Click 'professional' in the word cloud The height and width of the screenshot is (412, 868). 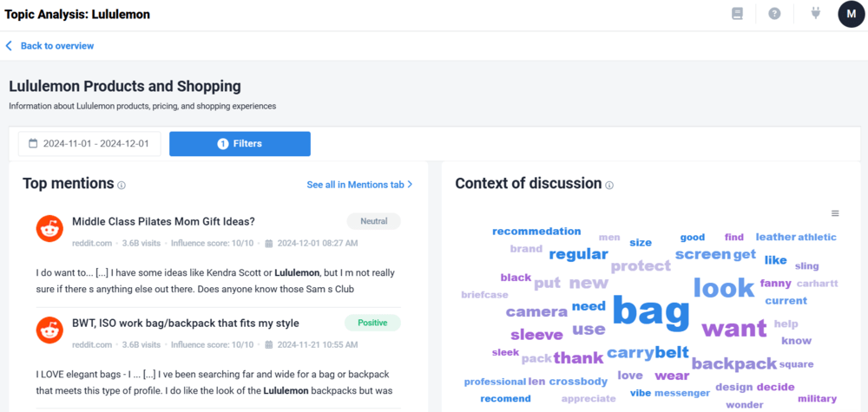click(495, 382)
